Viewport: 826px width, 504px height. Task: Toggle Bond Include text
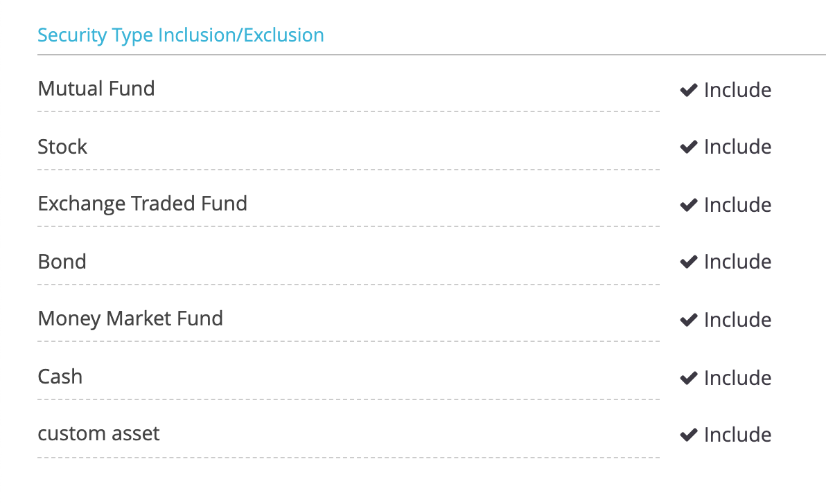coord(737,262)
